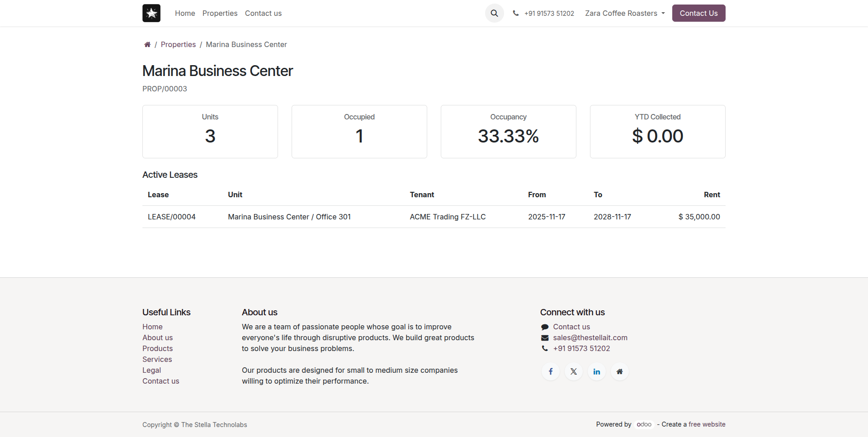Click the home social icon in footer
Screen dimensions: 868x437
[620, 371]
